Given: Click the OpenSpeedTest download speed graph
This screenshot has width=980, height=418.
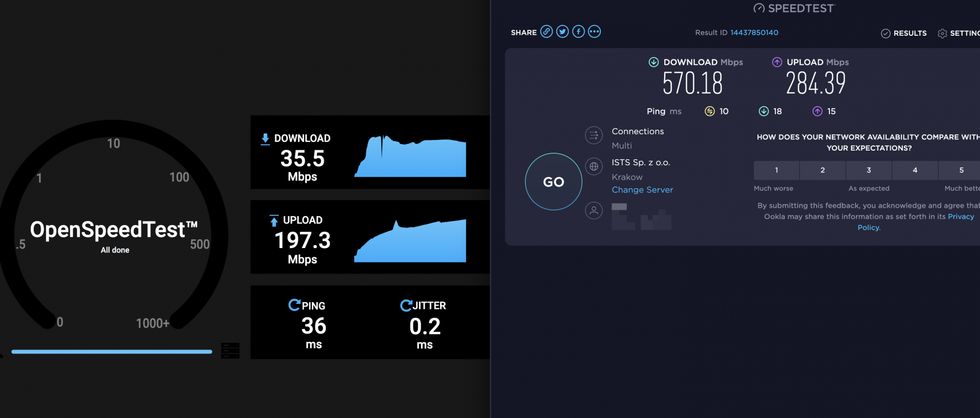Looking at the screenshot, I should pos(410,156).
